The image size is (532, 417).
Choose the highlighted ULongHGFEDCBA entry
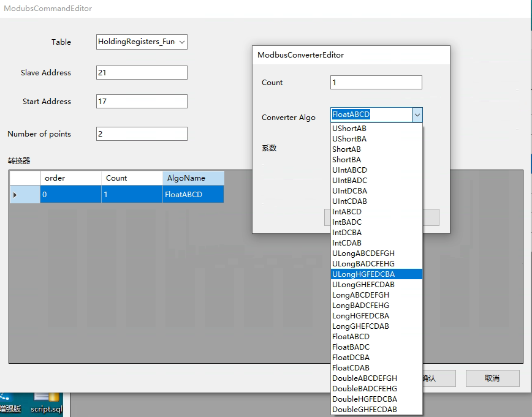point(363,274)
